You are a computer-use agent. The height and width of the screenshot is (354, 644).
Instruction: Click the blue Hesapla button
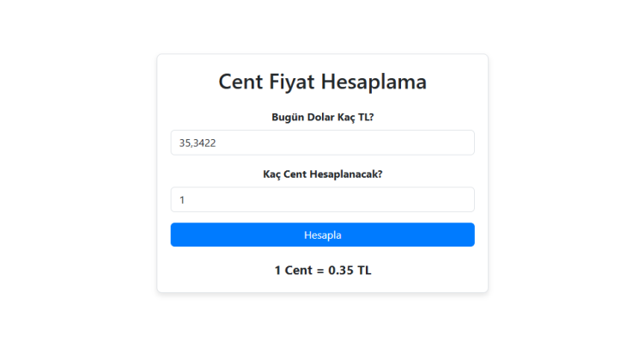click(x=322, y=235)
